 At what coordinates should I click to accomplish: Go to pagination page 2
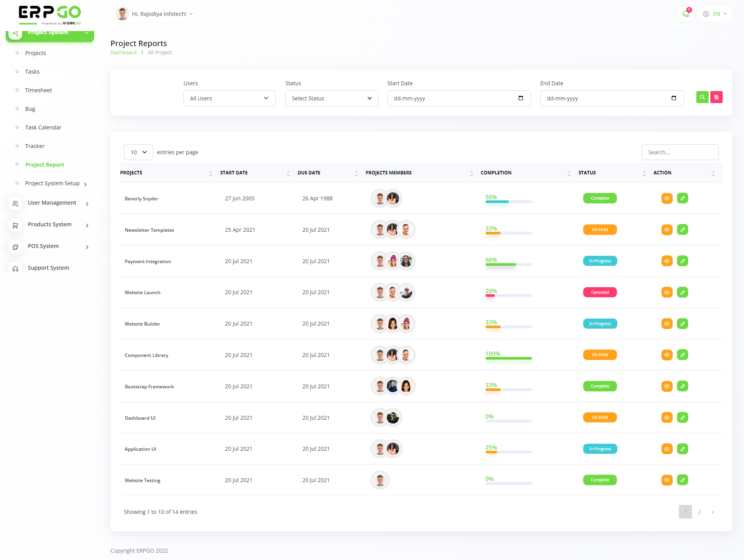(699, 512)
